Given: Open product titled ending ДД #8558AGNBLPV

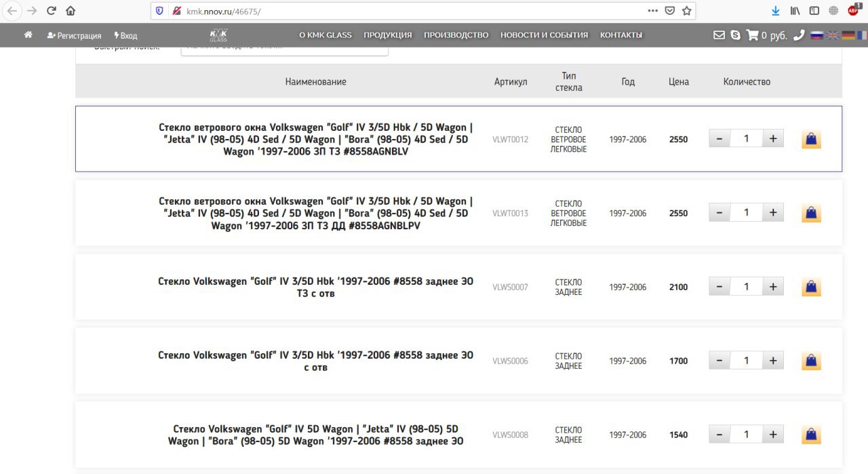Looking at the screenshot, I should click(316, 213).
